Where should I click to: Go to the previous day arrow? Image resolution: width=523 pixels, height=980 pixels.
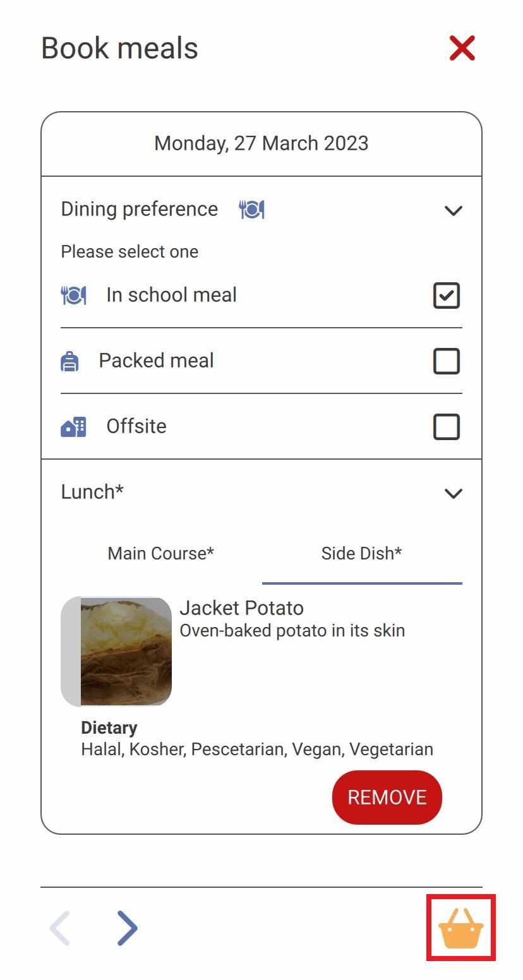60,928
